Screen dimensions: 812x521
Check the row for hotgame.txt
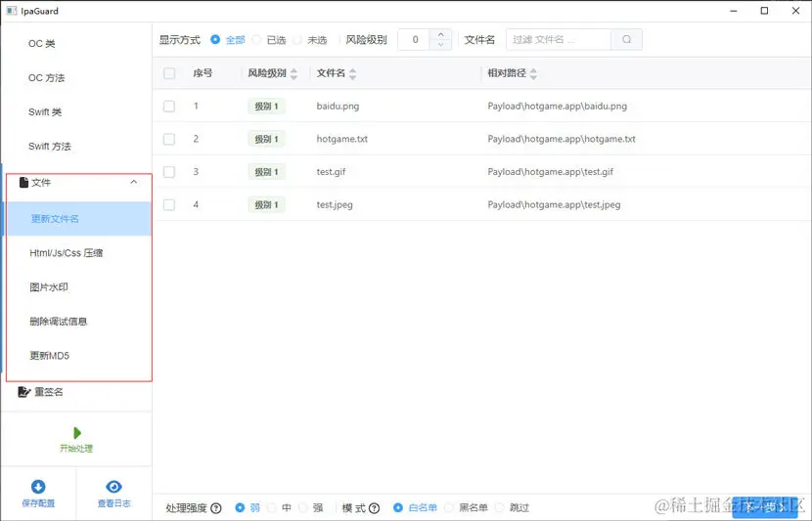tap(169, 139)
